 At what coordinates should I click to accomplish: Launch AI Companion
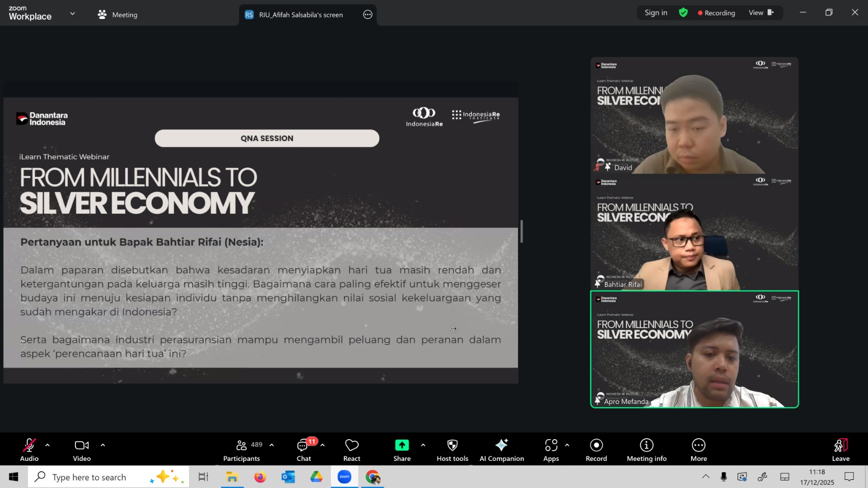click(x=501, y=450)
